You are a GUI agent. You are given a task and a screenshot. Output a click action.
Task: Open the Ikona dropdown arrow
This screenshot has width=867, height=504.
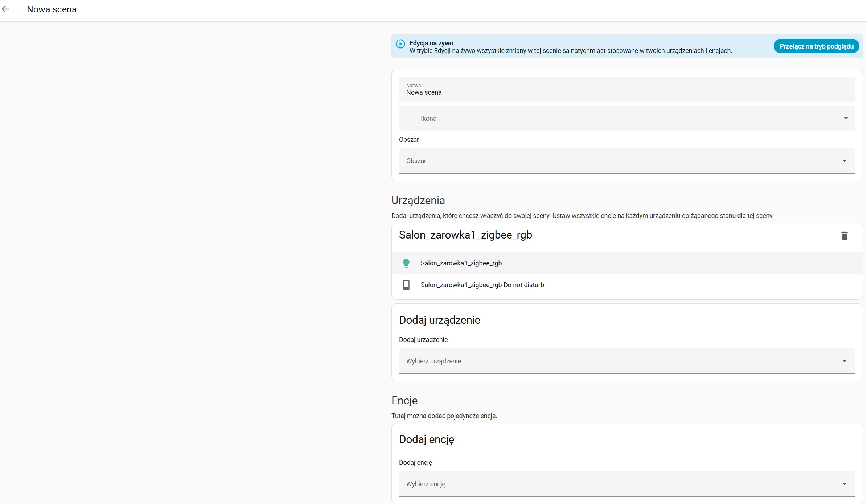click(x=846, y=119)
